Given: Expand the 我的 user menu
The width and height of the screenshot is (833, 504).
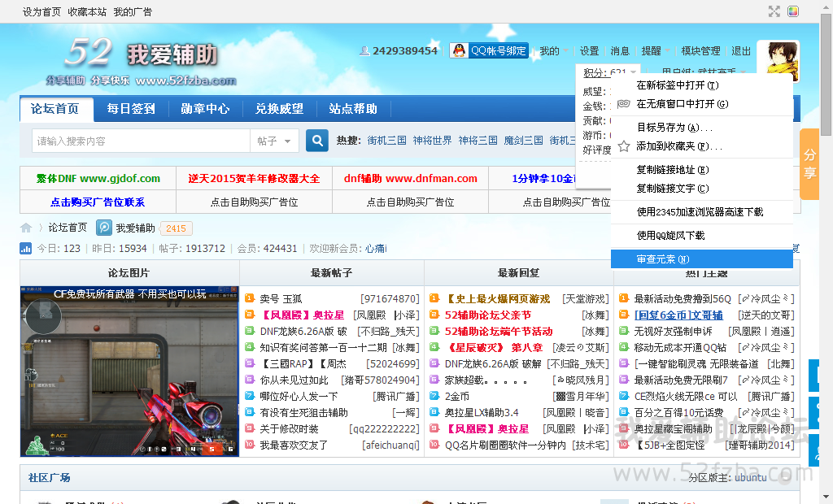Looking at the screenshot, I should tap(554, 50).
